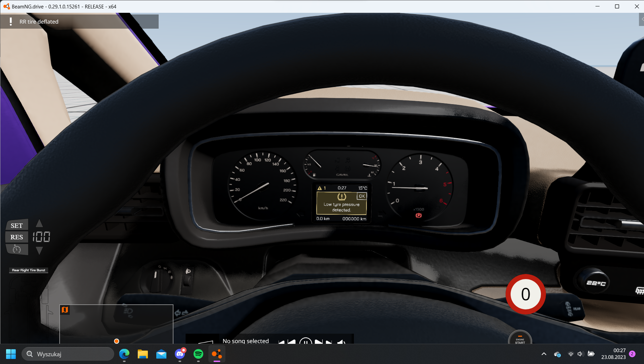
Task: Click the exclamation icon in notification banner
Action: pyautogui.click(x=11, y=22)
